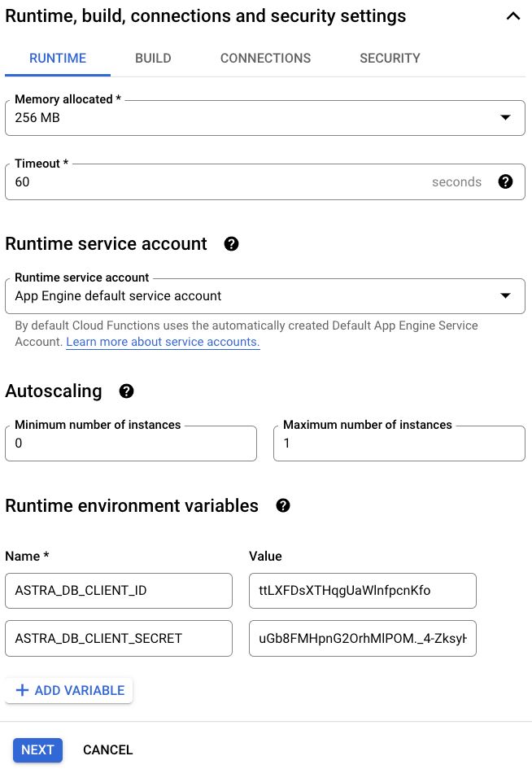Open the Memory allocated dropdown
532x769 pixels.
point(264,118)
